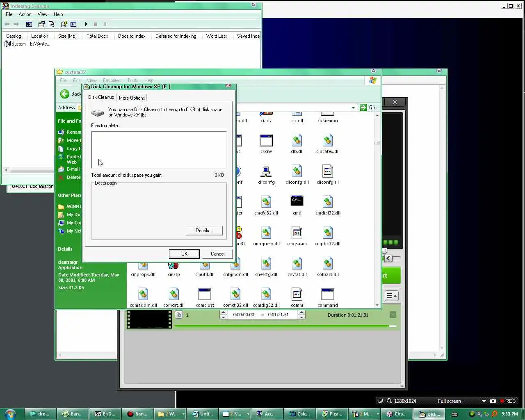This screenshot has width=525, height=420.
Task: Click the Windows Start orb
Action: 10,414
